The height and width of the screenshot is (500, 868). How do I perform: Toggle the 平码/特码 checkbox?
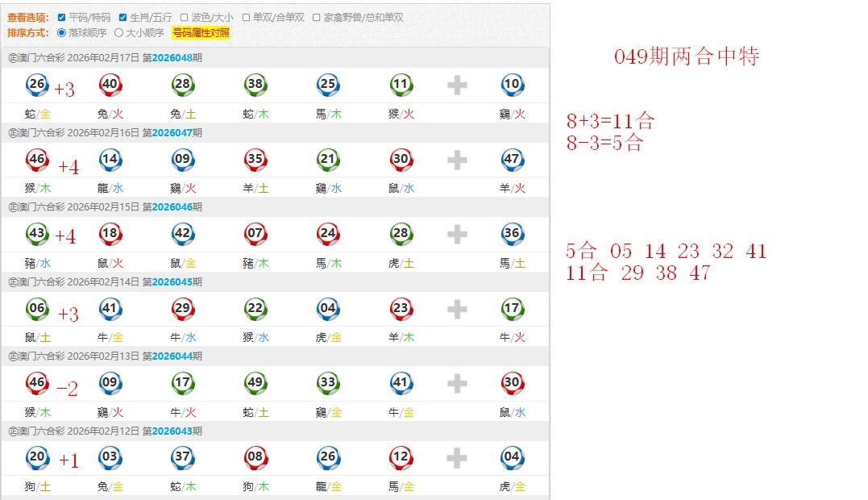[62, 17]
